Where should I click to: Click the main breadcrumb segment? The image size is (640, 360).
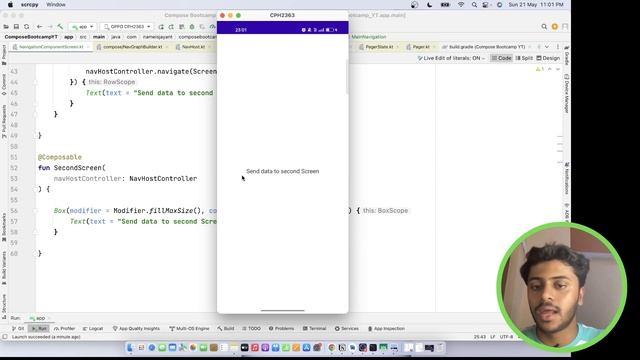(x=99, y=37)
